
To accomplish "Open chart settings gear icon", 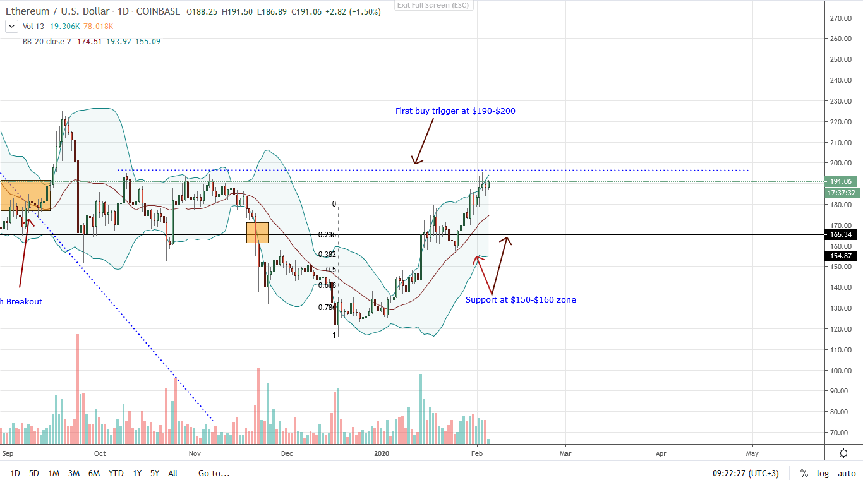I will (843, 453).
